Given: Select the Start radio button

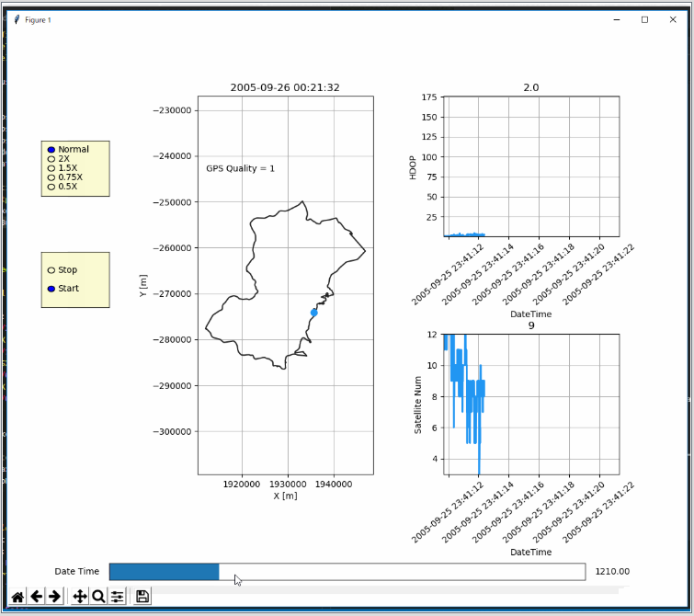Looking at the screenshot, I should [51, 289].
